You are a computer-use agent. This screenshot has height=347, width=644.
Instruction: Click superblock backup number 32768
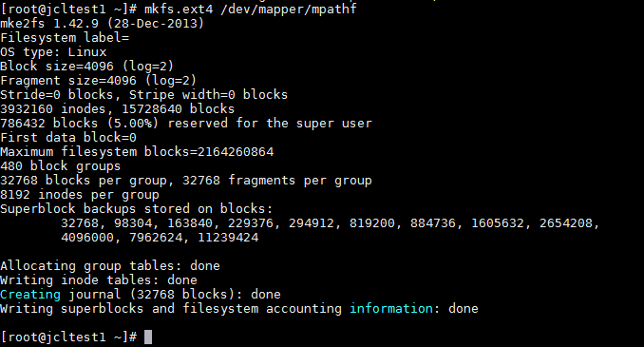[x=80, y=222]
